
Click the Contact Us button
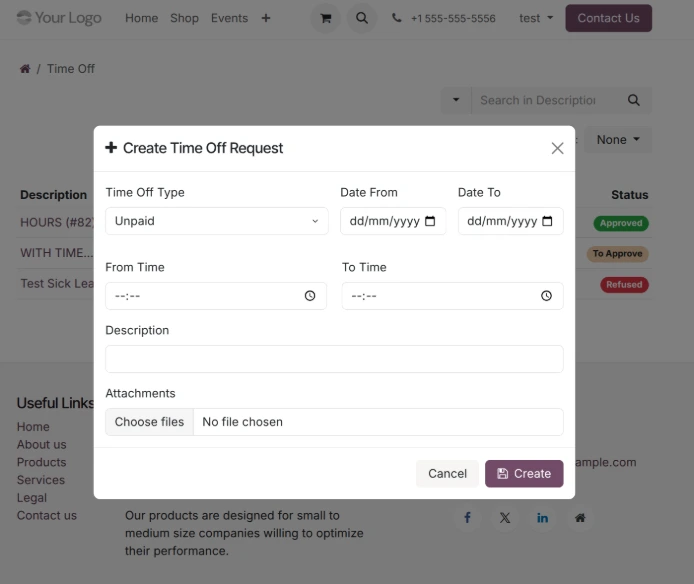click(x=608, y=18)
